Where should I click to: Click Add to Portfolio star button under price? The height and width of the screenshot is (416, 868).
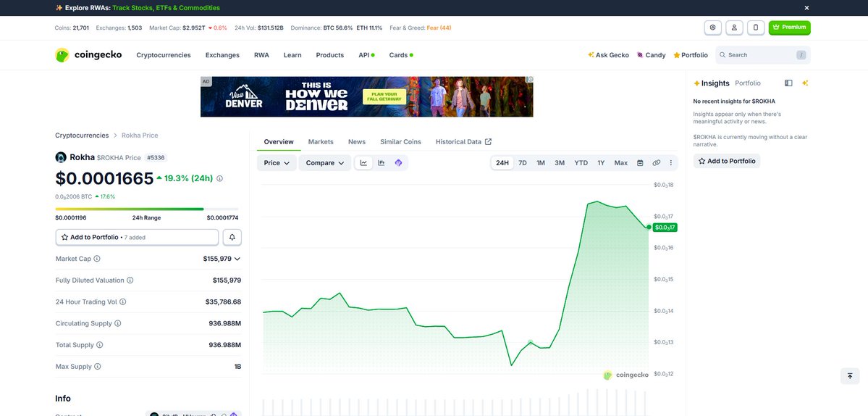pyautogui.click(x=138, y=237)
